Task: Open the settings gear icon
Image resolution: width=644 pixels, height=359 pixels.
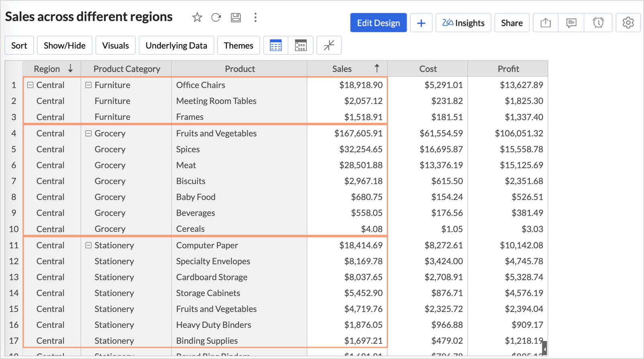Action: (x=628, y=23)
